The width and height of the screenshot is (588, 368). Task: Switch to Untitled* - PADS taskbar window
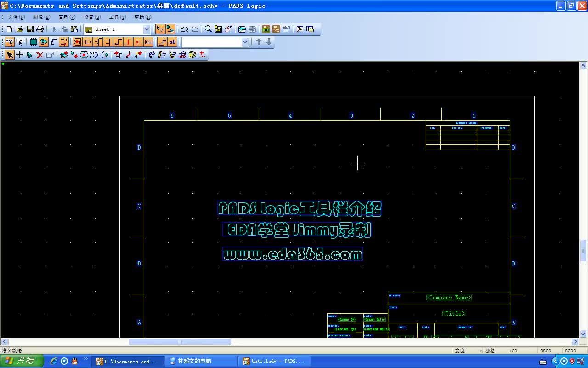pos(274,361)
